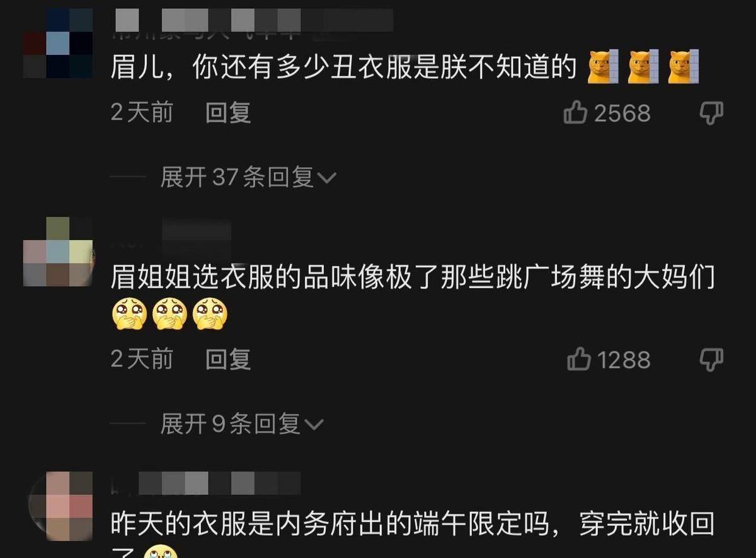756x558 pixels.
Task: Dislike the 眉儿 ugly clothes comment
Action: pos(711,113)
